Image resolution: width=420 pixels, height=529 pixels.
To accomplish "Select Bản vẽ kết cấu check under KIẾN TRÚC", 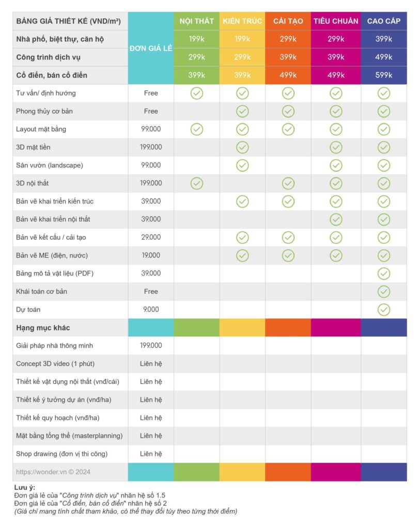I will [242, 237].
